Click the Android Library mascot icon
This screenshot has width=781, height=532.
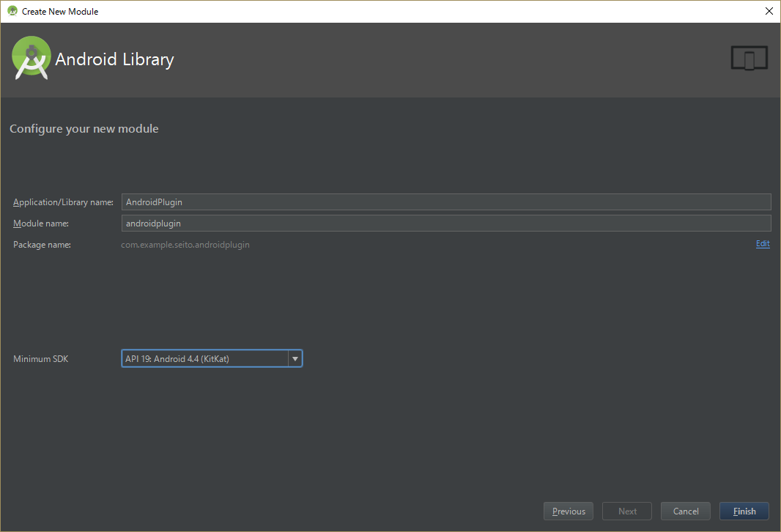pos(31,58)
